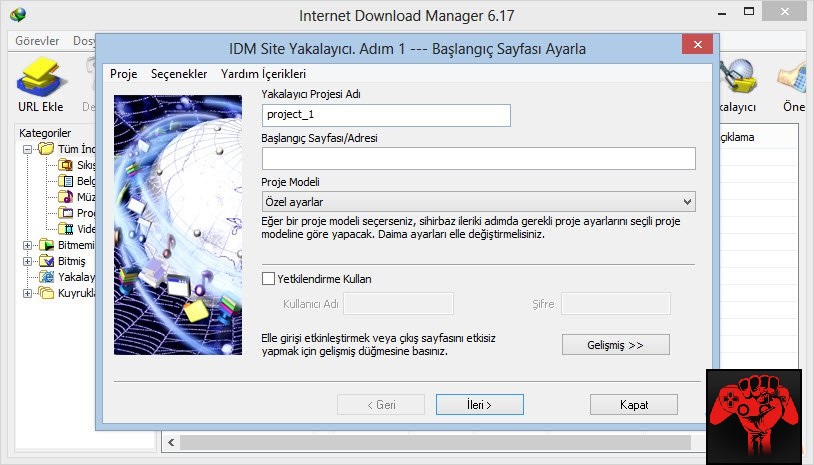
Task: Minimize the Internet Download Manager window
Action: coord(722,12)
